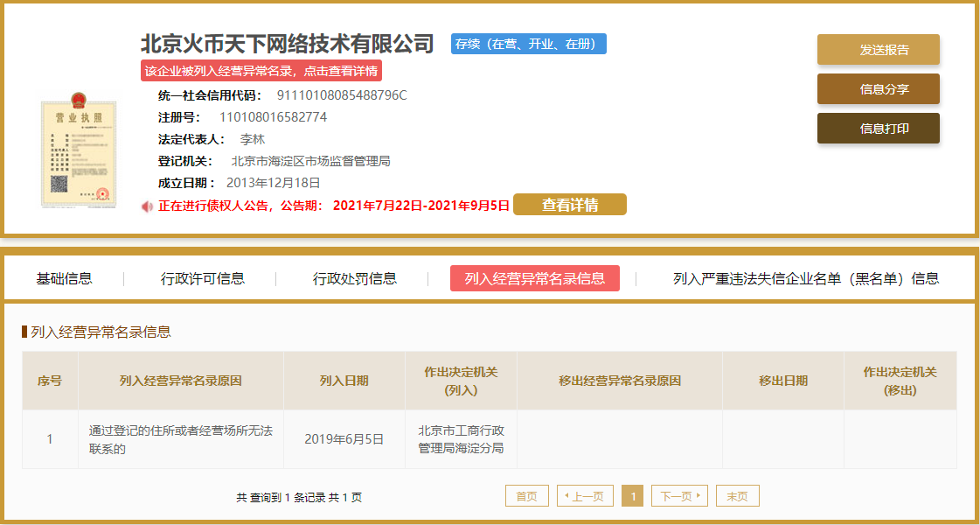Click the announcement period 2021年7月22日-2021年9月5日
The image size is (980, 525).
[421, 206]
